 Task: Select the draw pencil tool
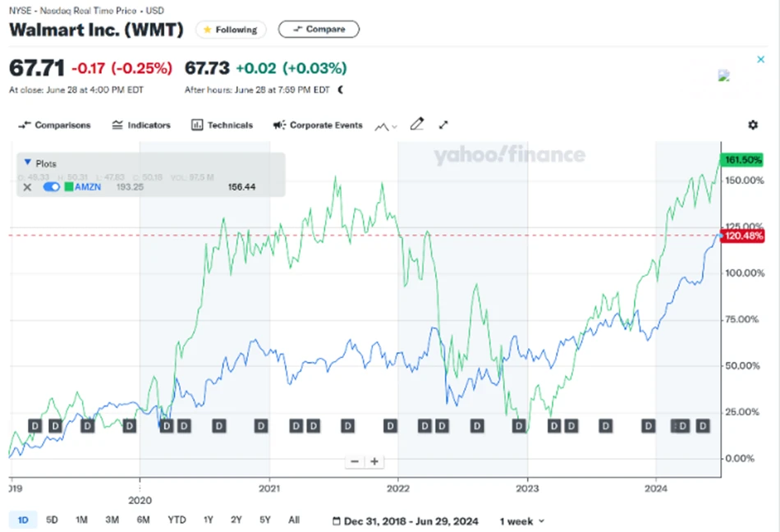416,125
